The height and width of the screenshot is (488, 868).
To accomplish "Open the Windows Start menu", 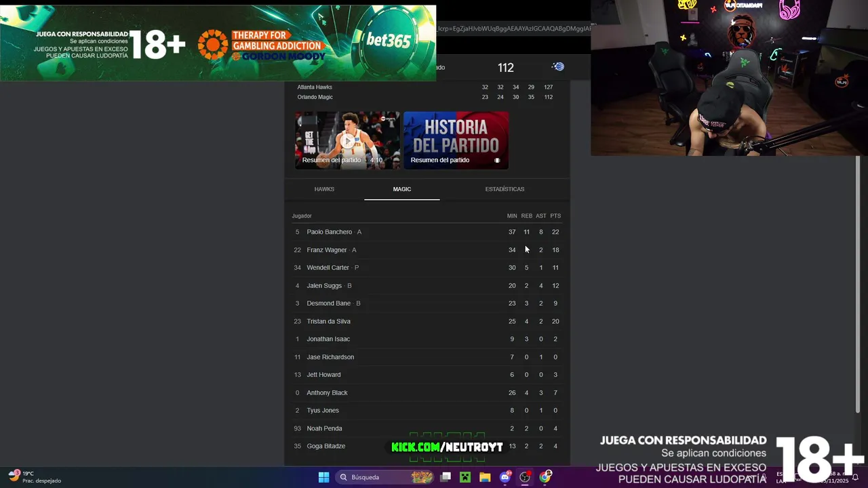I will click(323, 477).
